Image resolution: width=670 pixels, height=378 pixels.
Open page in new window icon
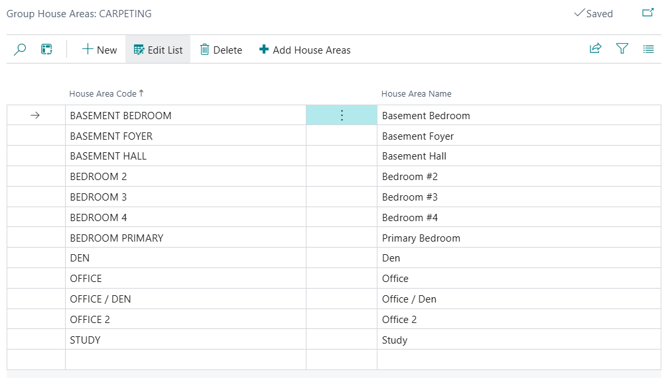[x=648, y=13]
